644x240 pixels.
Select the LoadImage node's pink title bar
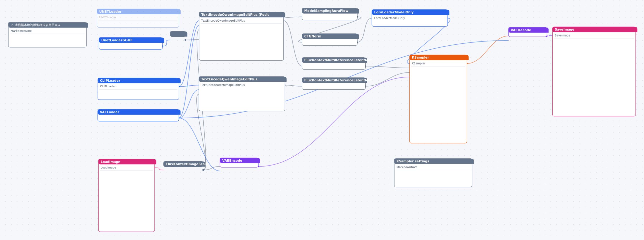pyautogui.click(x=127, y=162)
